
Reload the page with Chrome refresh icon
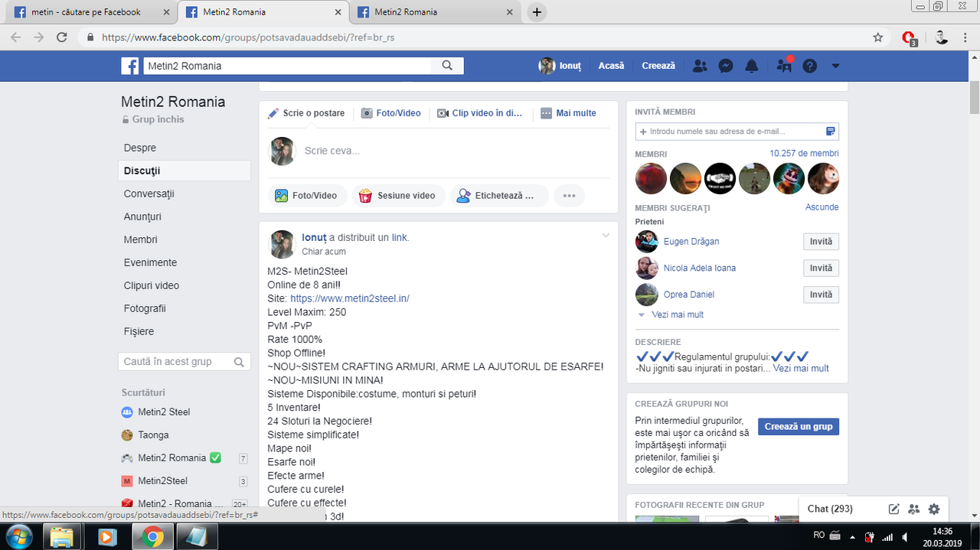click(x=62, y=37)
